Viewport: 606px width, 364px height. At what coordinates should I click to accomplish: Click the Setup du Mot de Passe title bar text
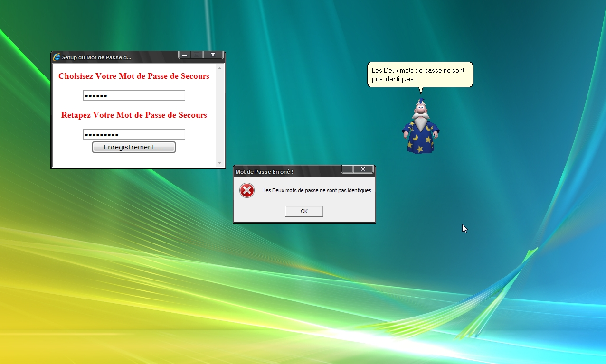(96, 57)
